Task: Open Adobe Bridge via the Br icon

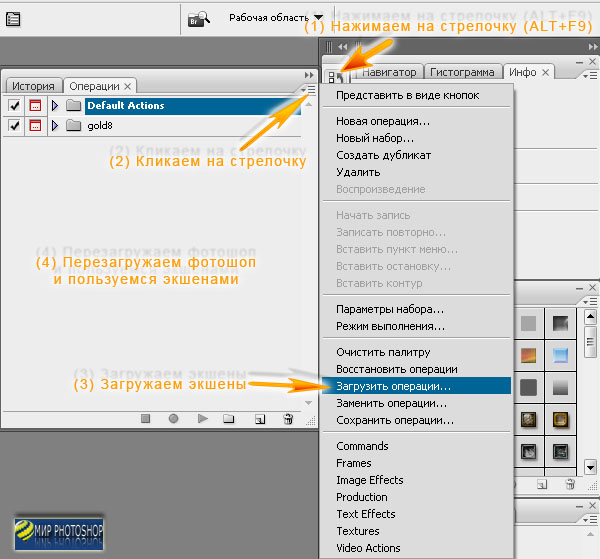Action: (198, 19)
